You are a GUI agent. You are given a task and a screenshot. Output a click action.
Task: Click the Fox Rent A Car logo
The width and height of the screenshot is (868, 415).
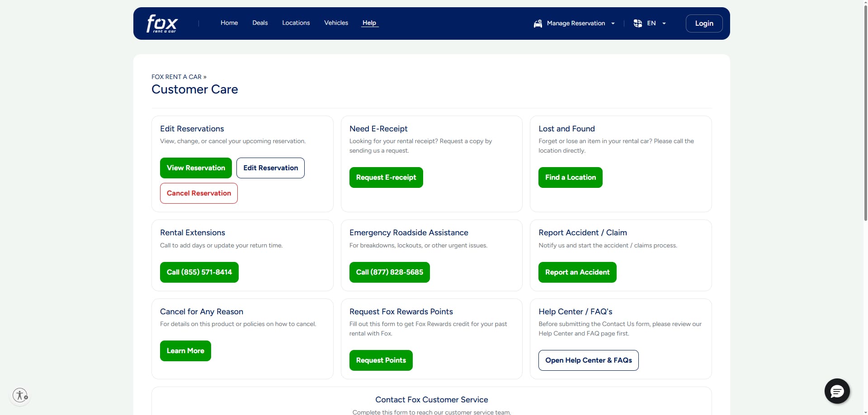coord(162,23)
